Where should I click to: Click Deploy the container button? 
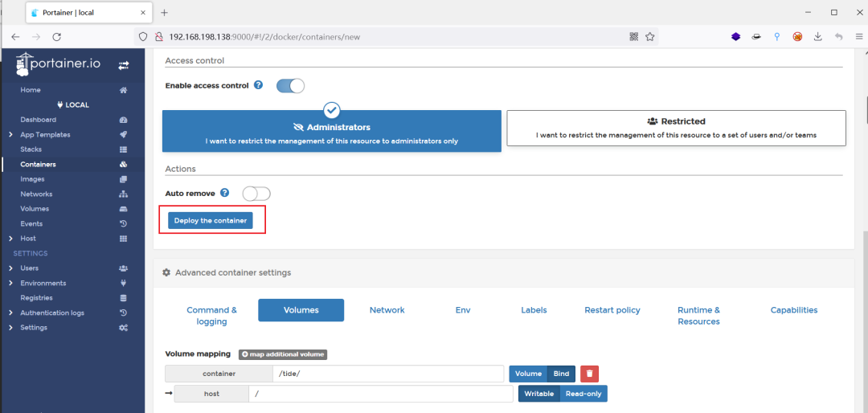(211, 220)
